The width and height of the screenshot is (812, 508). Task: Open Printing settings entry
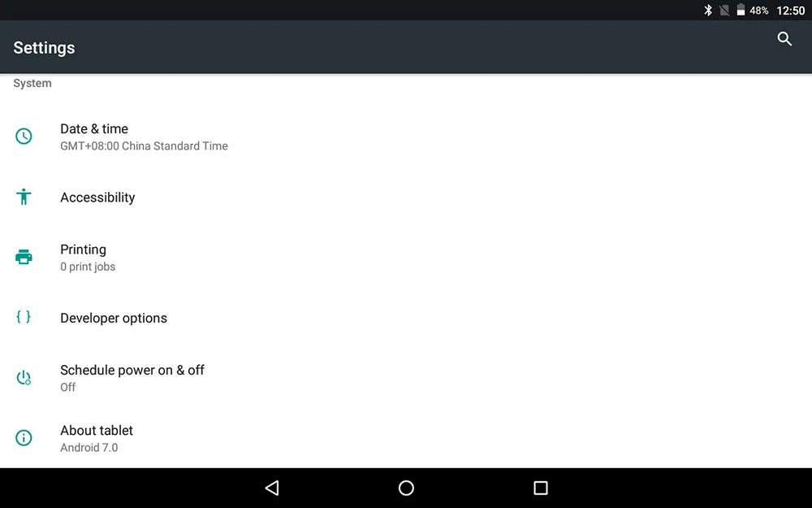pos(406,257)
